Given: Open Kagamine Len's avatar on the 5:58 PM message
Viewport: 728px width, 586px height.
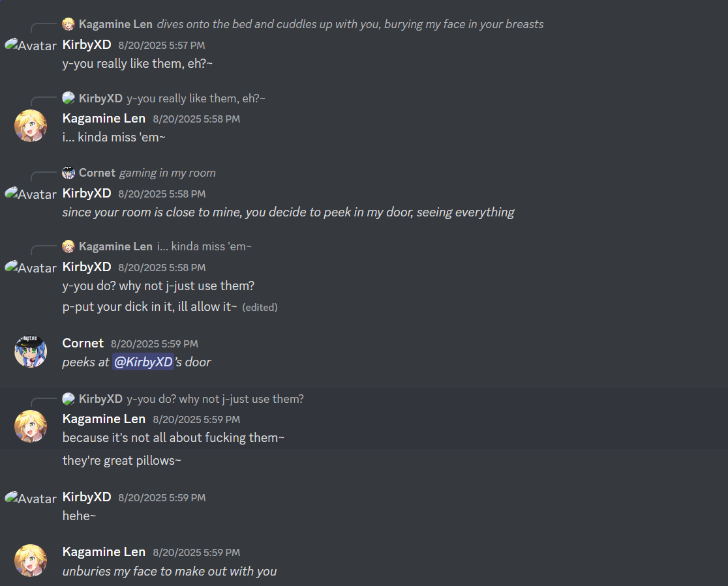Looking at the screenshot, I should [31, 126].
